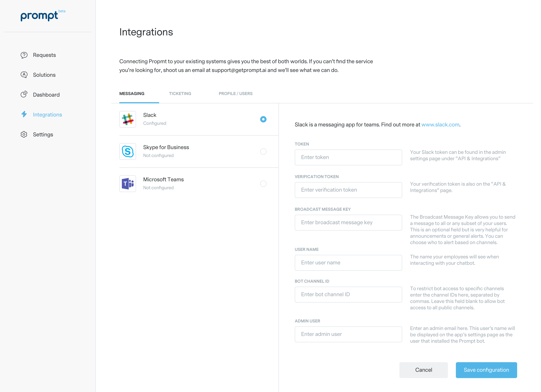Select the Microsoft Teams radio button
Viewport: 541px width, 392px height.
point(263,184)
